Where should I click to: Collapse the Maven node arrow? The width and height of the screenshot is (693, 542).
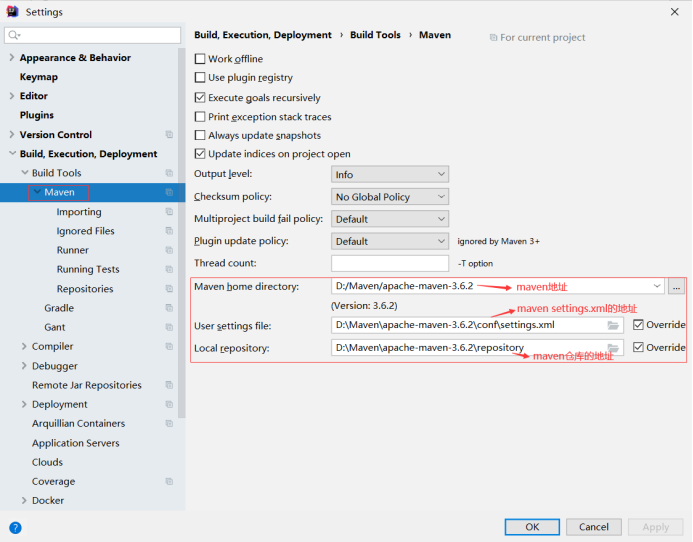point(37,192)
